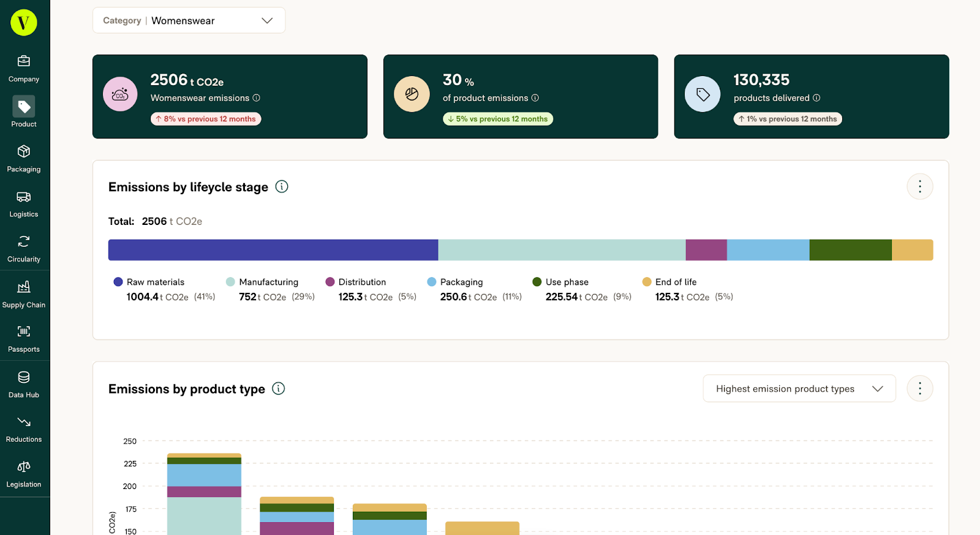Open the Logistics truck icon
Viewport: 980px width, 535px height.
(24, 197)
